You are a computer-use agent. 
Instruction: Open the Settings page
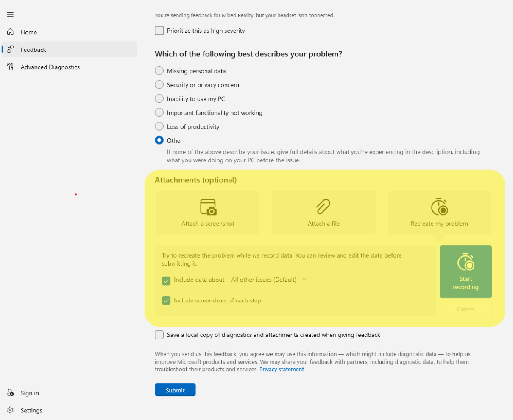click(x=70, y=410)
